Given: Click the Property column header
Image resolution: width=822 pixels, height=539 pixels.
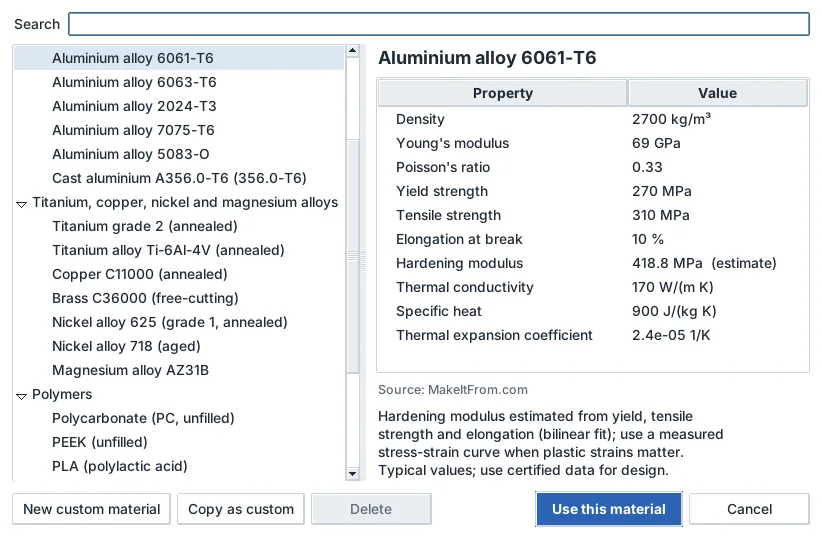Looking at the screenshot, I should tap(503, 93).
